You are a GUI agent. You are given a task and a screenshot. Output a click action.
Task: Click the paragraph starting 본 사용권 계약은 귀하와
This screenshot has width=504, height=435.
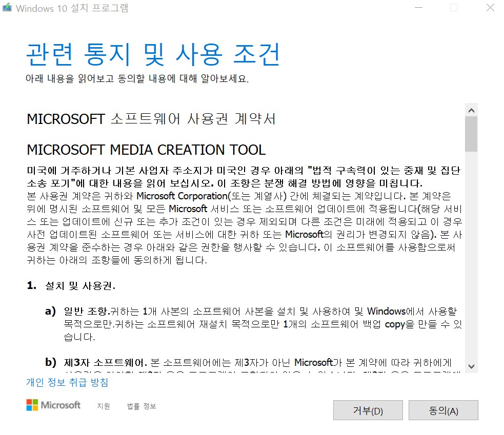click(245, 228)
